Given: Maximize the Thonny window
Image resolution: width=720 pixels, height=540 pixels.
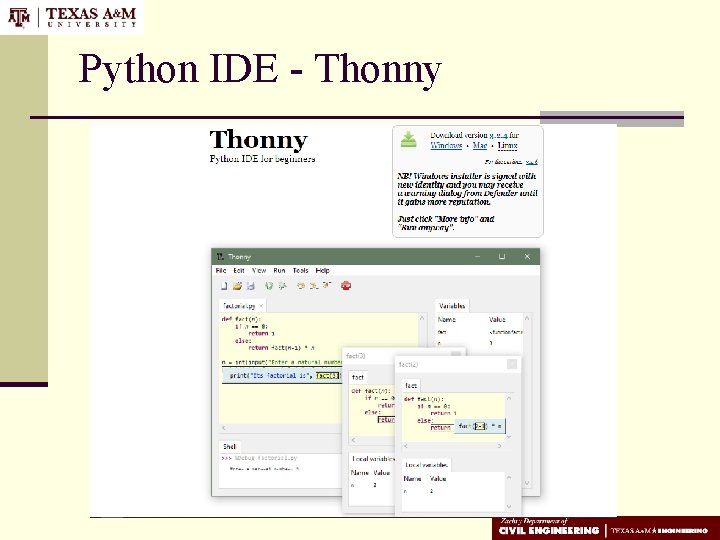Looking at the screenshot, I should [502, 257].
